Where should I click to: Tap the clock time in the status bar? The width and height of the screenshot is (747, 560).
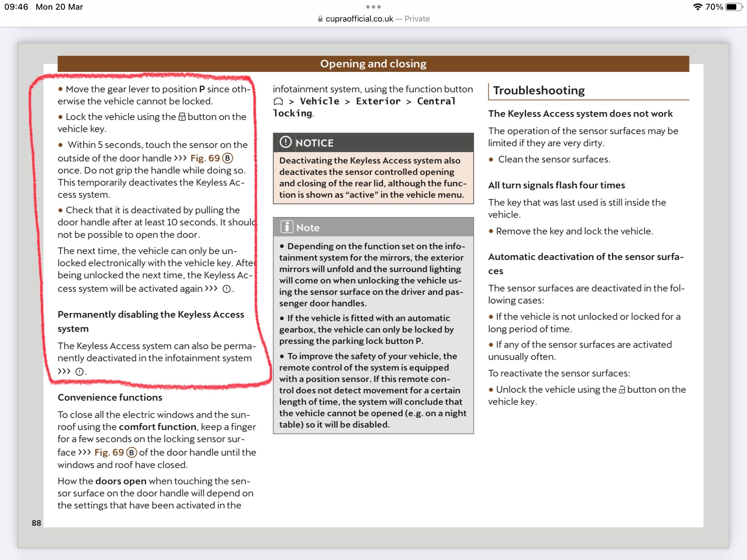click(x=16, y=7)
